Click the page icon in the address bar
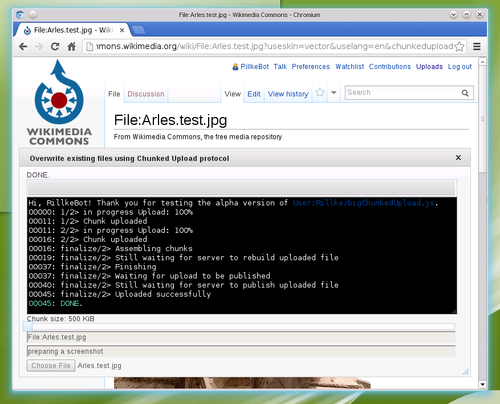 click(x=89, y=46)
